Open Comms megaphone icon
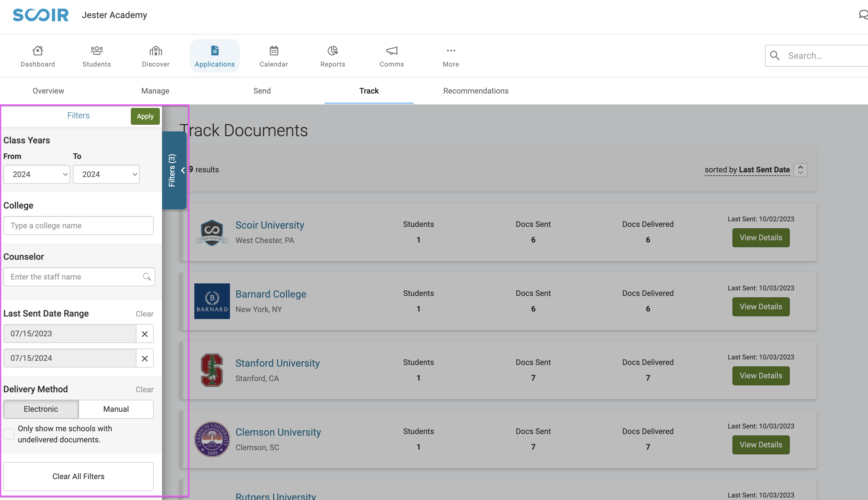 [391, 51]
